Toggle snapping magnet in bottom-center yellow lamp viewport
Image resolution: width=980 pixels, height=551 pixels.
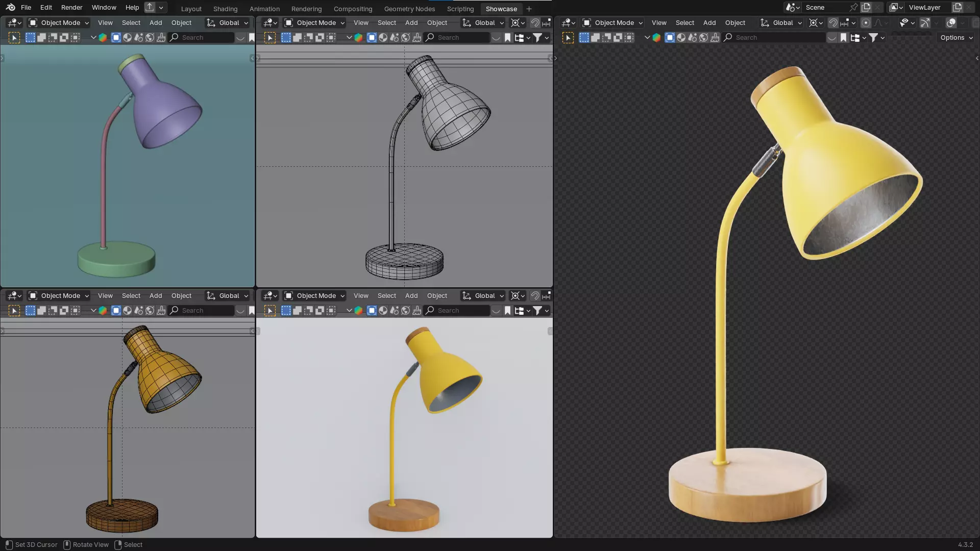[535, 295]
